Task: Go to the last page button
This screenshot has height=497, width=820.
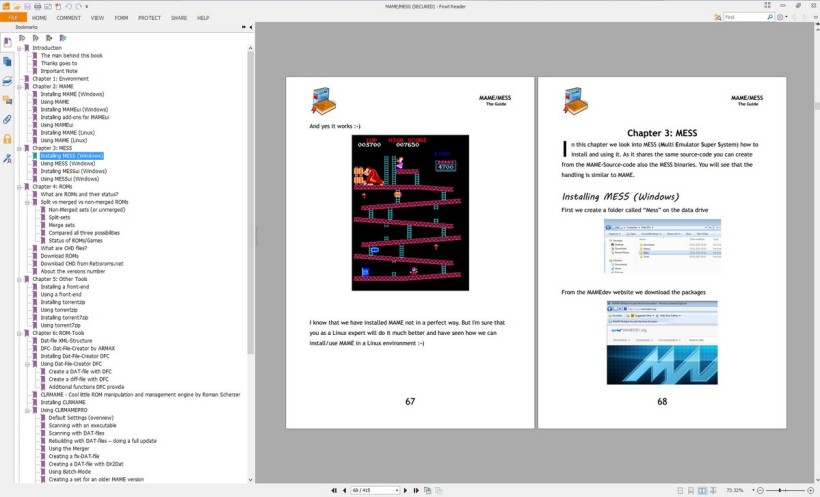Action: click(416, 490)
